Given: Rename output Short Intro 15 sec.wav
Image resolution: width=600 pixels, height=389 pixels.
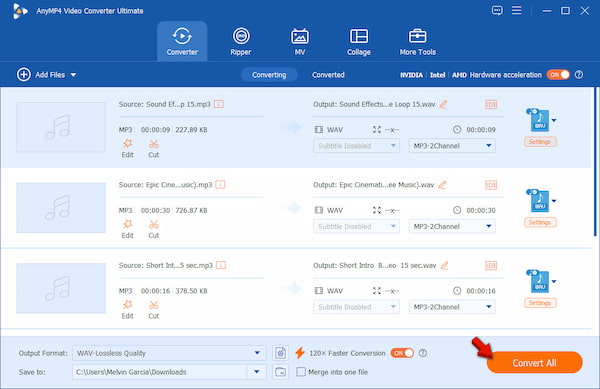Looking at the screenshot, I should pos(444,265).
